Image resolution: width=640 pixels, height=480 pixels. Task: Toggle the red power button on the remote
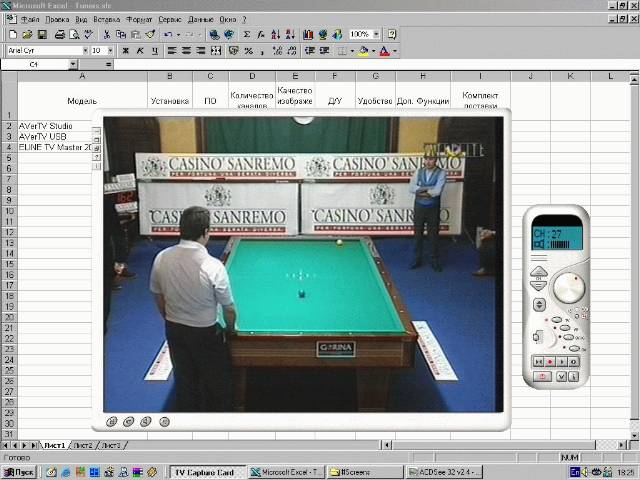(x=542, y=376)
